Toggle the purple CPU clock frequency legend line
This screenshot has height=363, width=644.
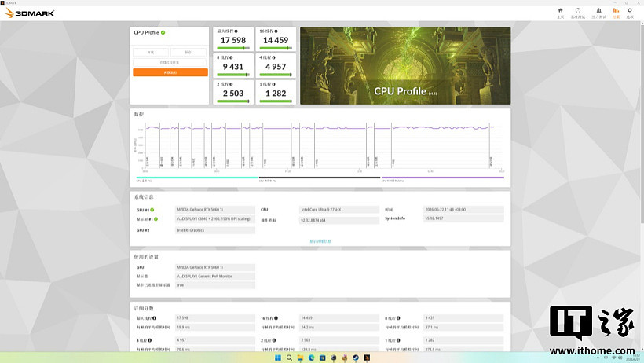(x=442, y=178)
